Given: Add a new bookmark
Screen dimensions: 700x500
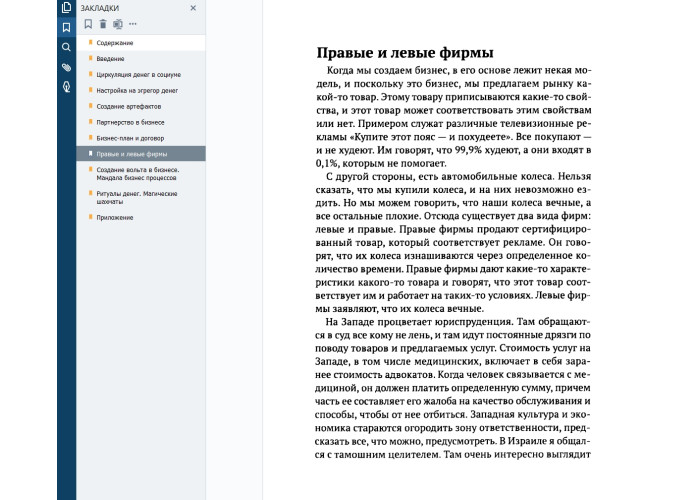Looking at the screenshot, I should point(88,23).
